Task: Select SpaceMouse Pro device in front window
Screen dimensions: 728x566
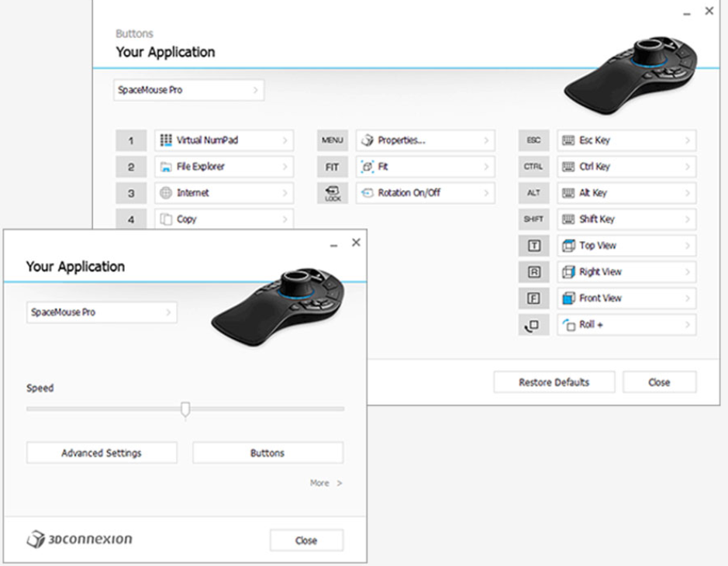Action: (102, 312)
